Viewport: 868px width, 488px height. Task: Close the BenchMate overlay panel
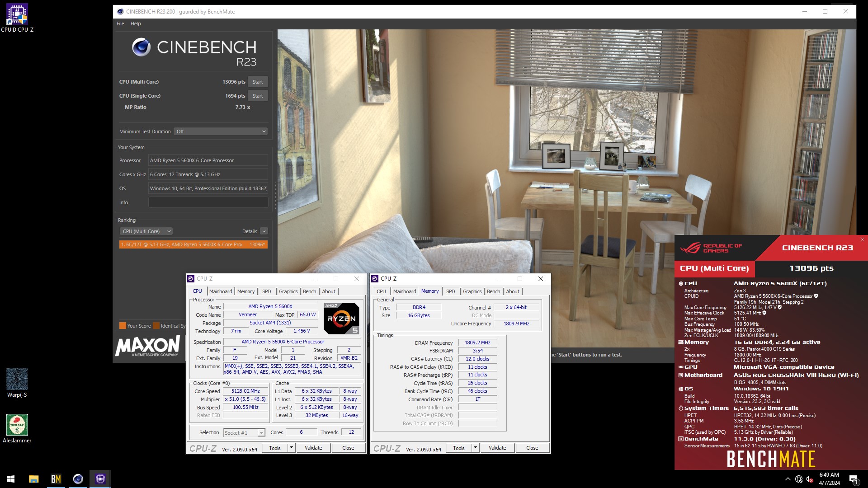pos(863,239)
